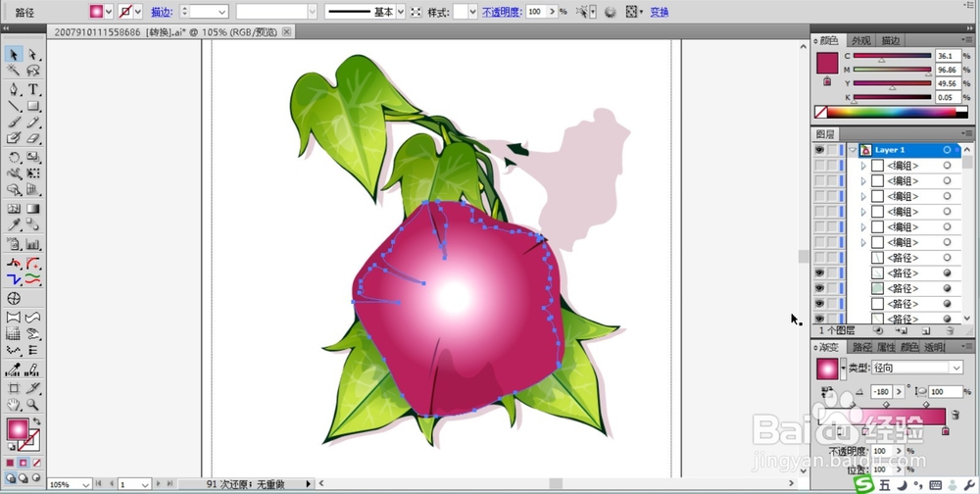Toggle lock box for Layer 1

tap(832, 150)
